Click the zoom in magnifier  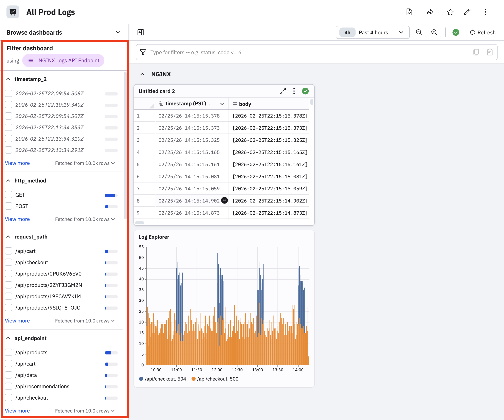(434, 32)
